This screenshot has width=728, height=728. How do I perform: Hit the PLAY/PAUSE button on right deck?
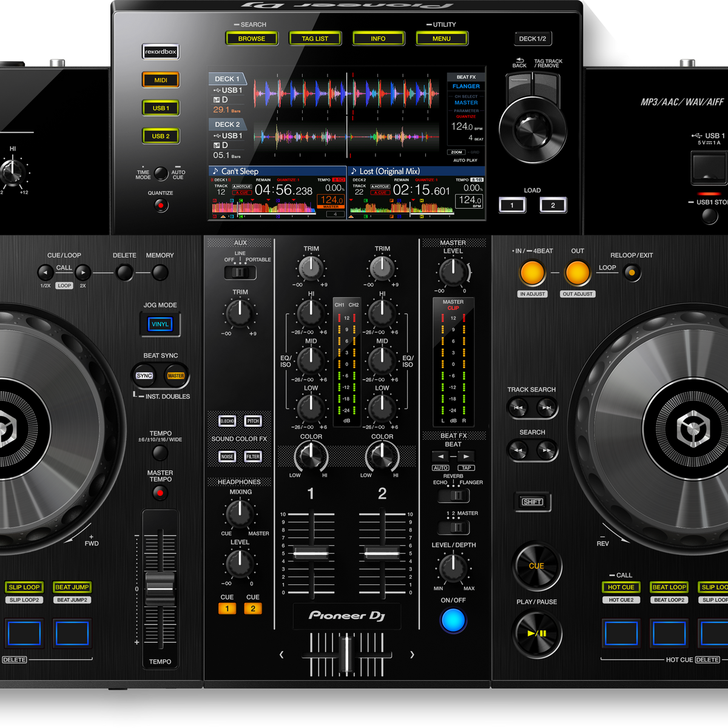point(537,633)
